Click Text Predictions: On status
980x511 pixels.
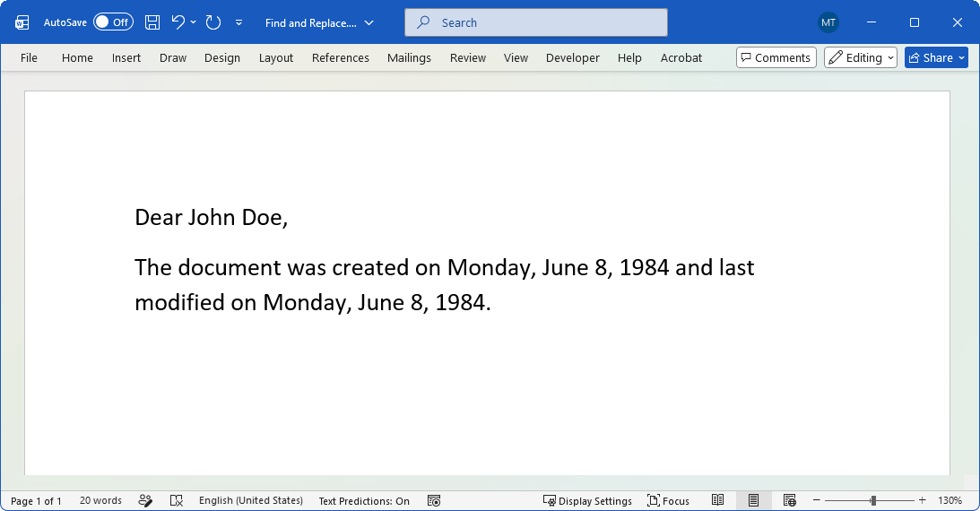pos(364,500)
